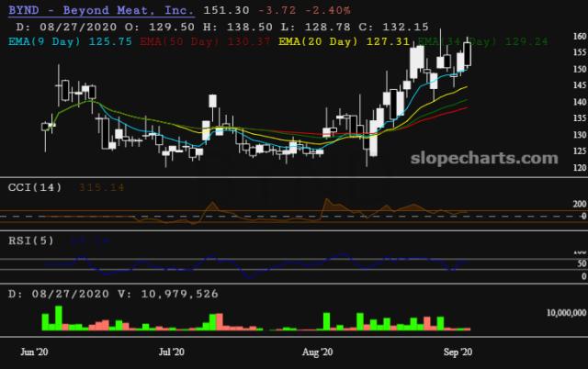
Task: Select the Jul '20 axis label
Action: 172,352
